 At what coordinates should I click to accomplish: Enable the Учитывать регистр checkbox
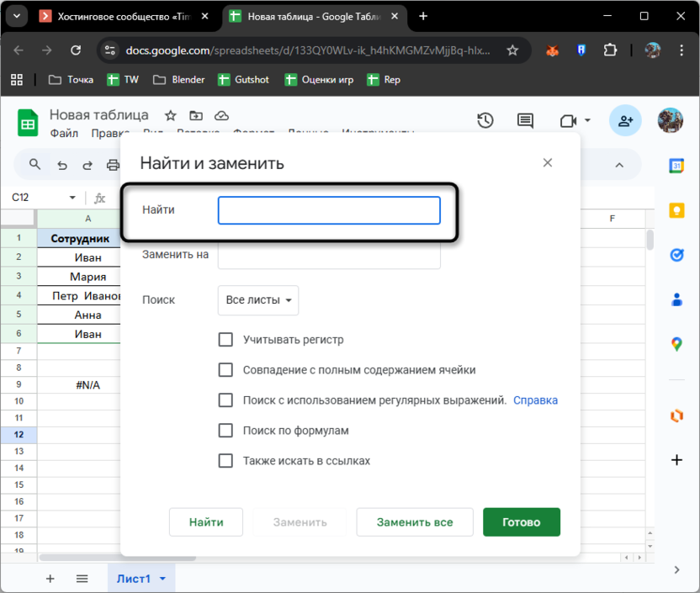tap(225, 339)
